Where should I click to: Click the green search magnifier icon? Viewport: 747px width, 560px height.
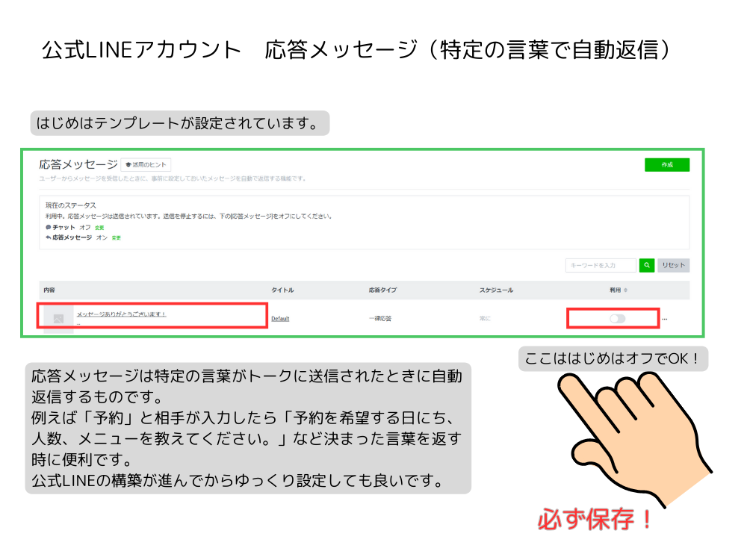[x=648, y=265]
